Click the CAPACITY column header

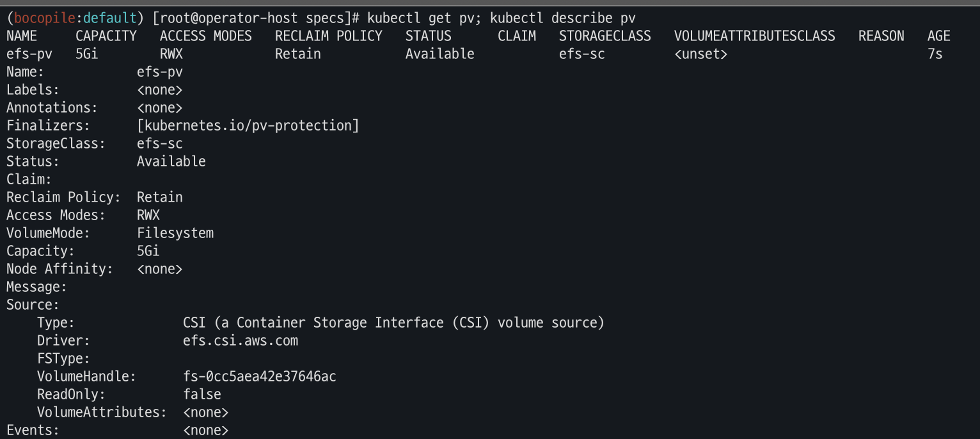(x=106, y=36)
